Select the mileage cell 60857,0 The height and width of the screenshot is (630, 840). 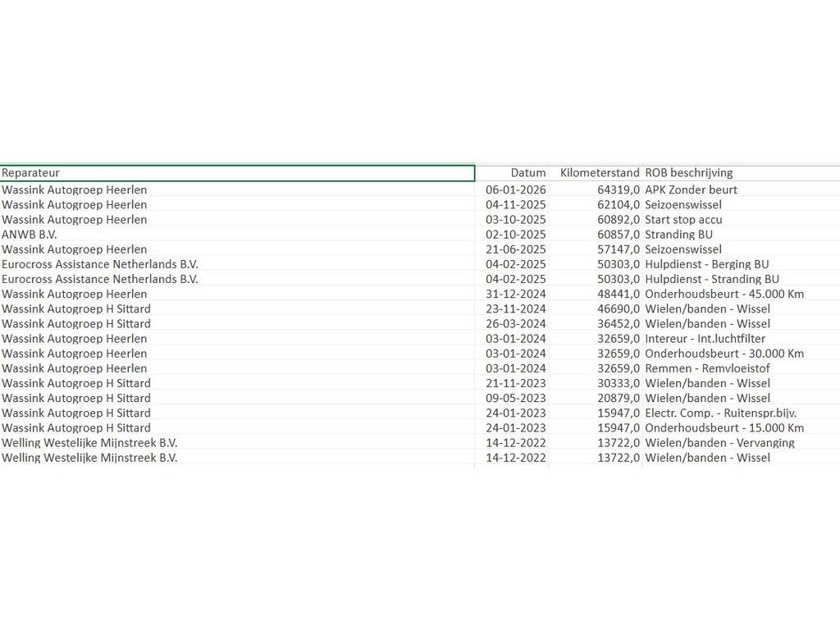click(619, 235)
